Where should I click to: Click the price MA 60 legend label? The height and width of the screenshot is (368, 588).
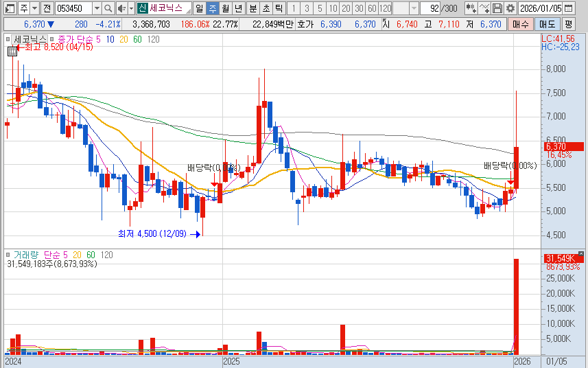point(137,39)
